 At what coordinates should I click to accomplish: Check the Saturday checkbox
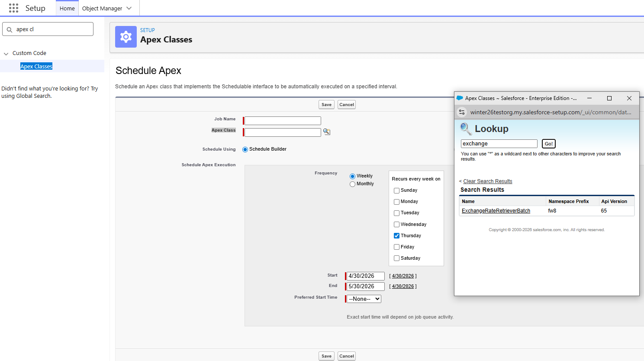click(x=396, y=258)
